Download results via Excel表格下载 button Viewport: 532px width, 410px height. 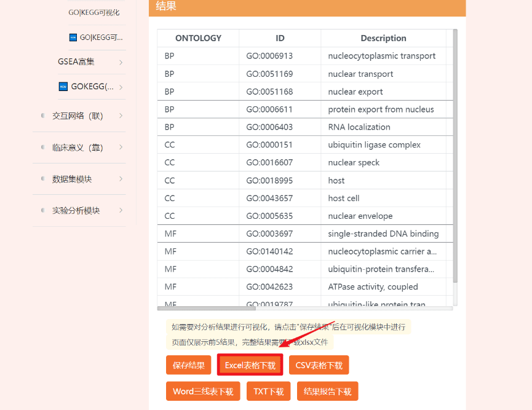click(x=250, y=365)
